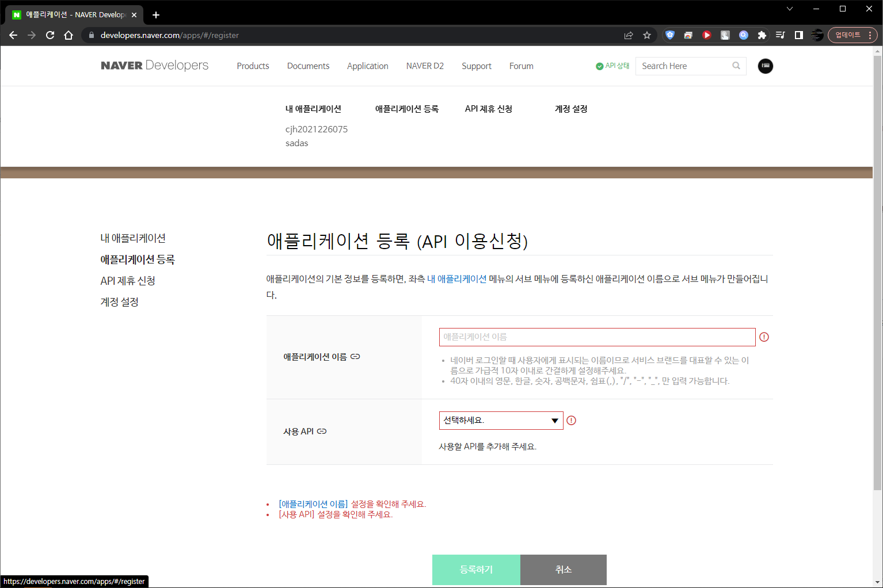883x588 pixels.
Task: Click the magnifier icon in Search Here field
Action: click(x=736, y=66)
